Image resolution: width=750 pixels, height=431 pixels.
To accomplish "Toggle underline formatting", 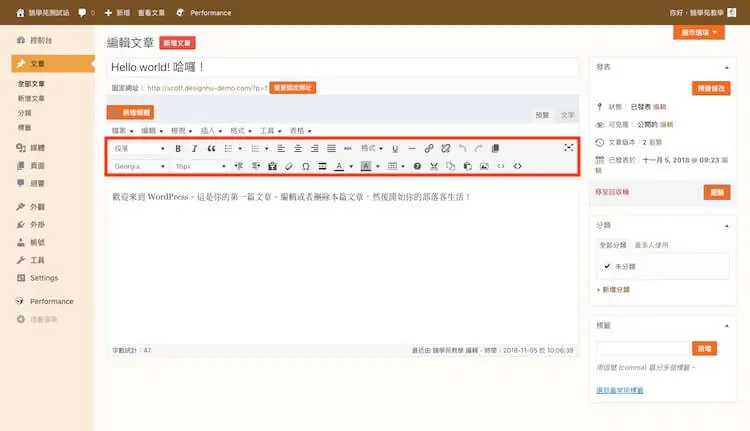I will [x=395, y=149].
